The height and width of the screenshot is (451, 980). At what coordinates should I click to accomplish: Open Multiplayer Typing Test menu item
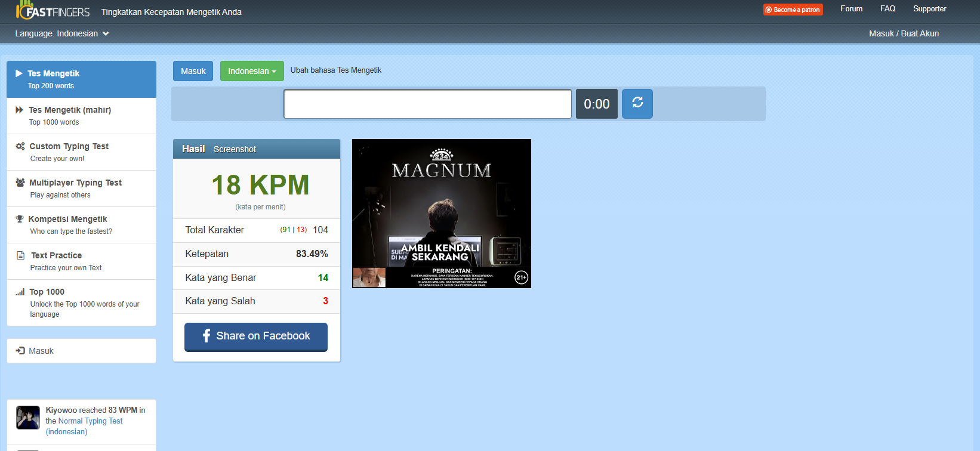(81, 189)
